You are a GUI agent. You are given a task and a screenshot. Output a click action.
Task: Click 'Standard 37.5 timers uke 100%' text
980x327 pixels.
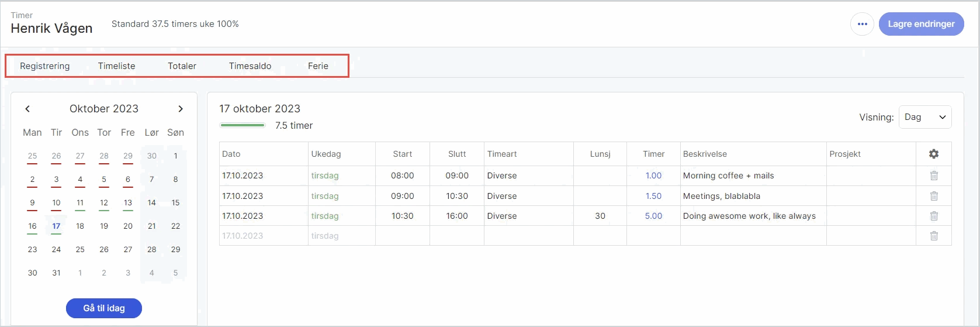point(175,24)
